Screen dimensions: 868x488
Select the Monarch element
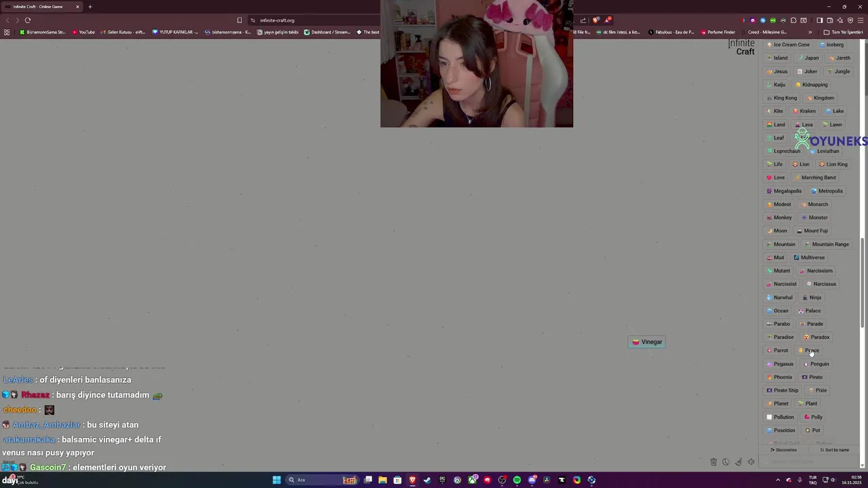(x=814, y=205)
